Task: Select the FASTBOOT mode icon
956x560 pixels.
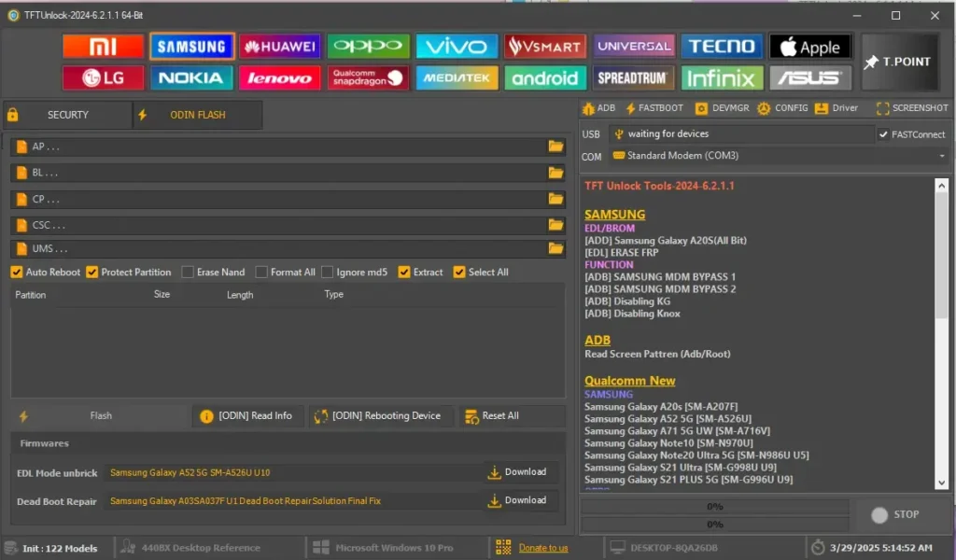Action: (x=654, y=107)
